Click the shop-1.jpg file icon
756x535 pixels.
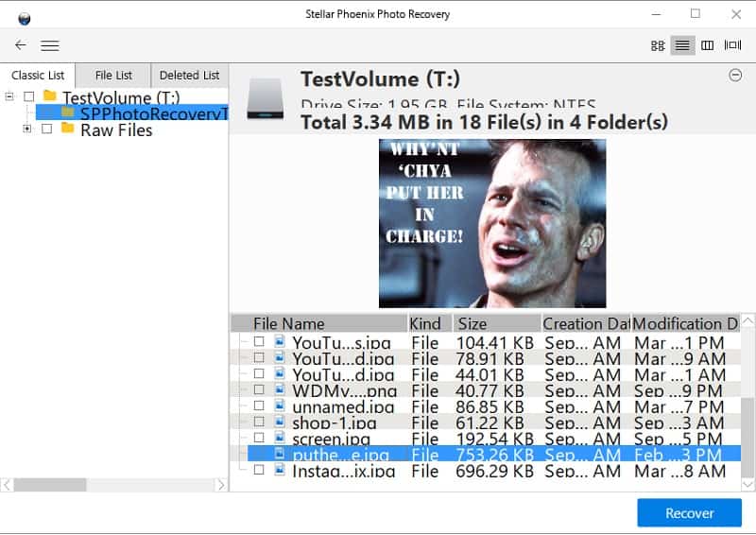point(279,422)
